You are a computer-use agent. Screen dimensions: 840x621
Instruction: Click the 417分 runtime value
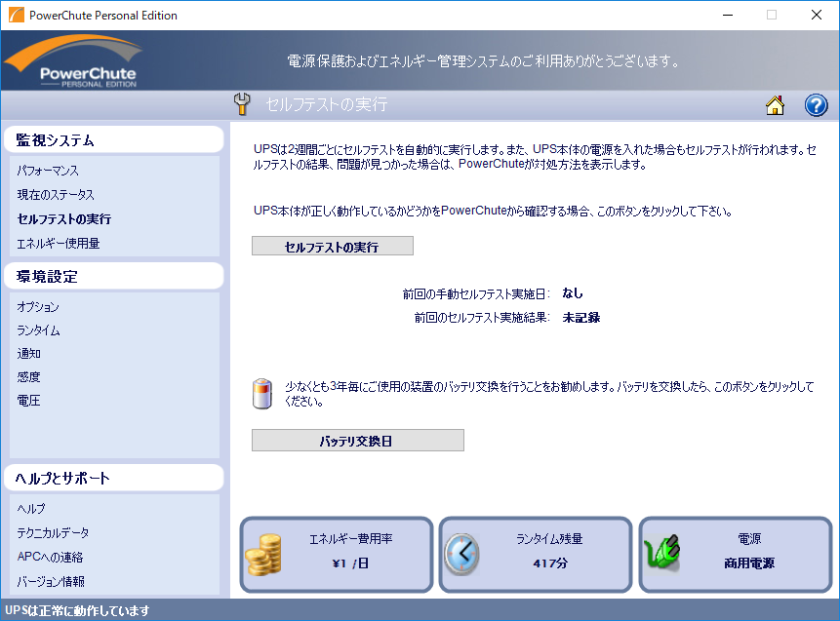pos(550,563)
